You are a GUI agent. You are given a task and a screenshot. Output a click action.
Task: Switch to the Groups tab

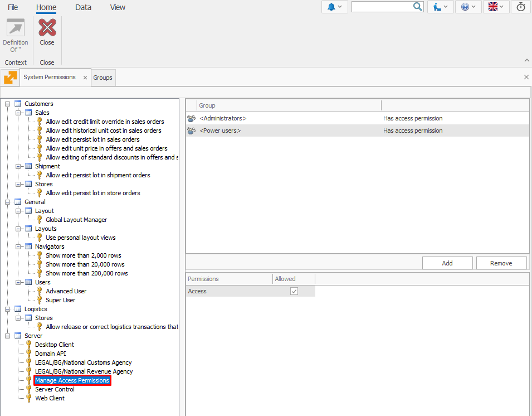pos(103,78)
